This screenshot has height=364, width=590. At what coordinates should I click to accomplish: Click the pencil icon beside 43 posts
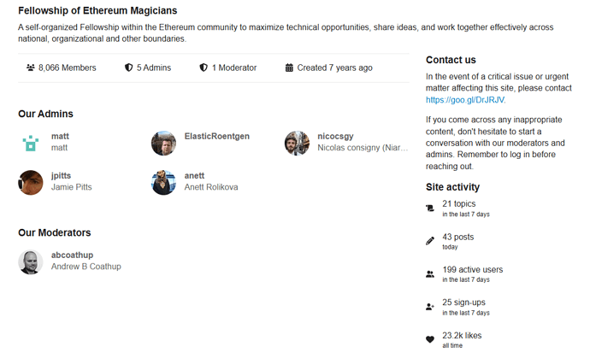click(430, 241)
